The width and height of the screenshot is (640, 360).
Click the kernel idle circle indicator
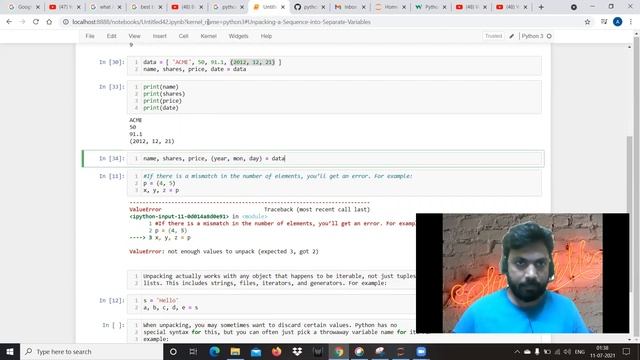(549, 36)
